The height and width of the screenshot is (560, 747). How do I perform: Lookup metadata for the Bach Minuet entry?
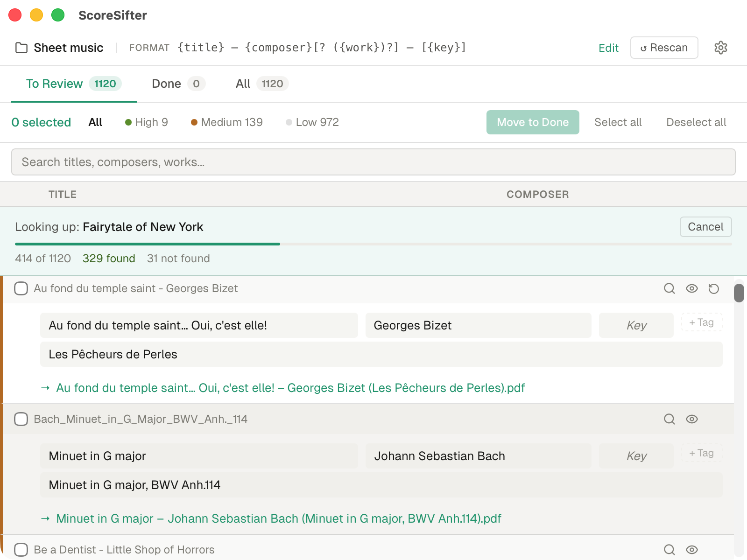(x=669, y=419)
